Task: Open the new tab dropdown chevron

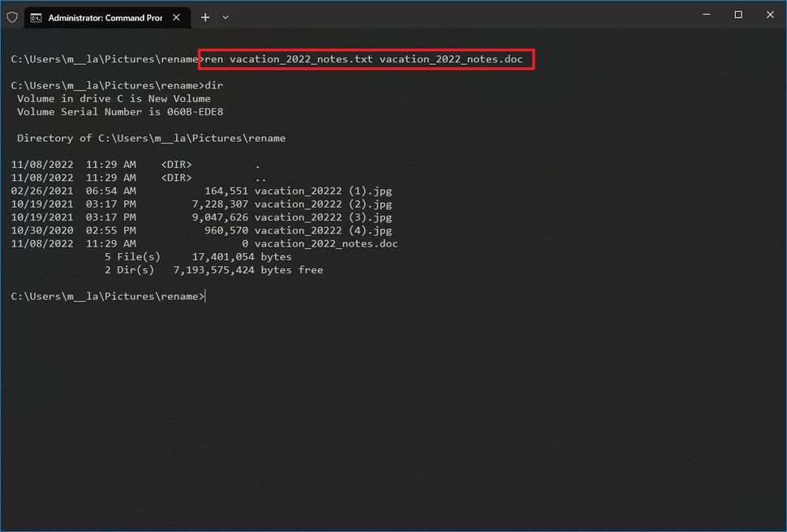Action: click(x=226, y=17)
